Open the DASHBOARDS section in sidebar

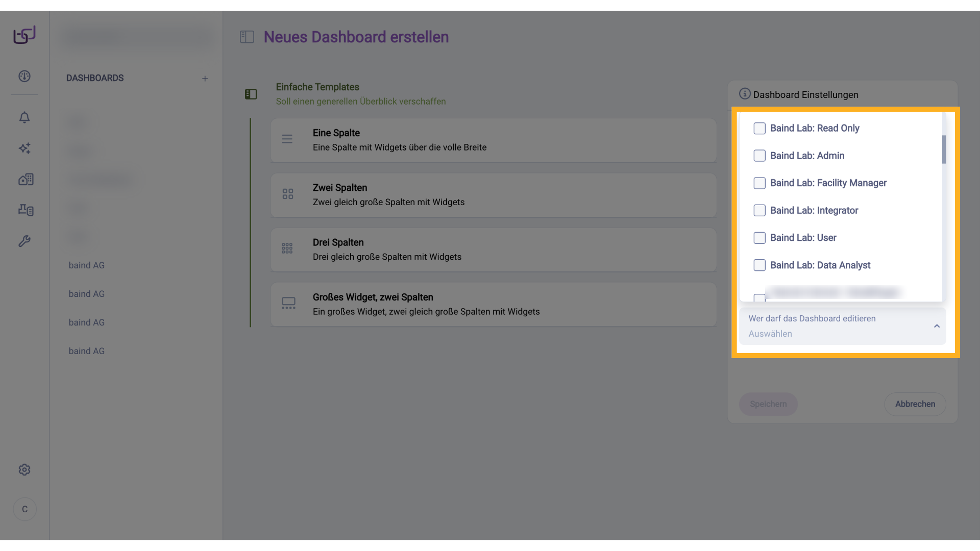point(94,78)
